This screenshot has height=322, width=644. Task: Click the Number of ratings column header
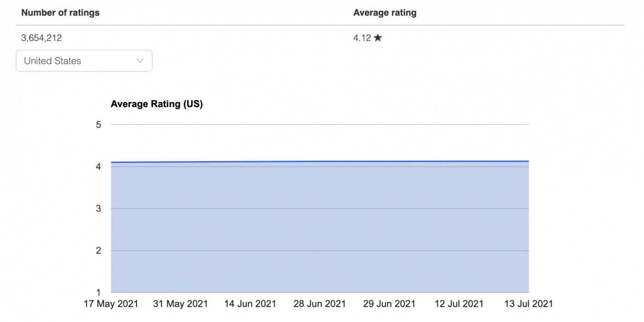(x=60, y=12)
